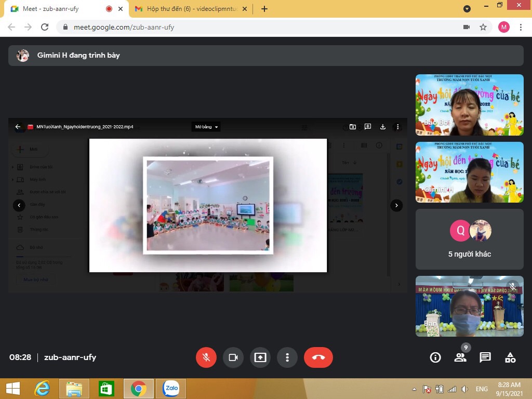Select the Ban video tile

pos(470,307)
